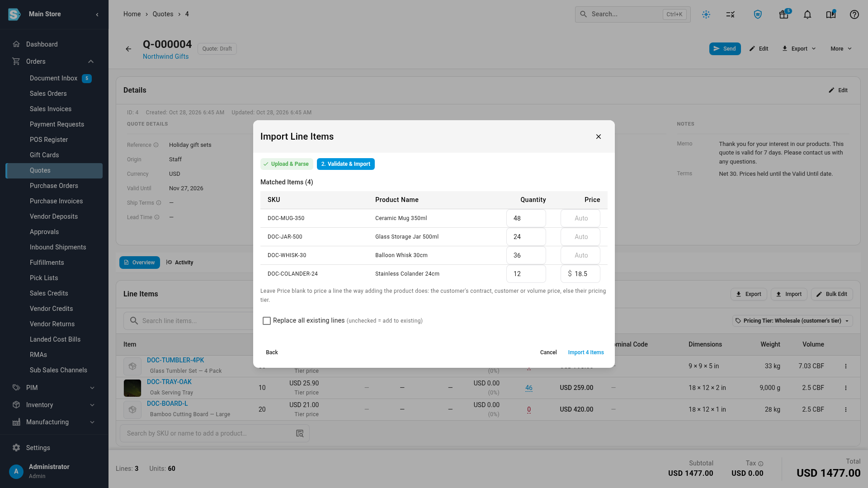Cancel the import dialog
The height and width of the screenshot is (488, 868).
pyautogui.click(x=548, y=352)
